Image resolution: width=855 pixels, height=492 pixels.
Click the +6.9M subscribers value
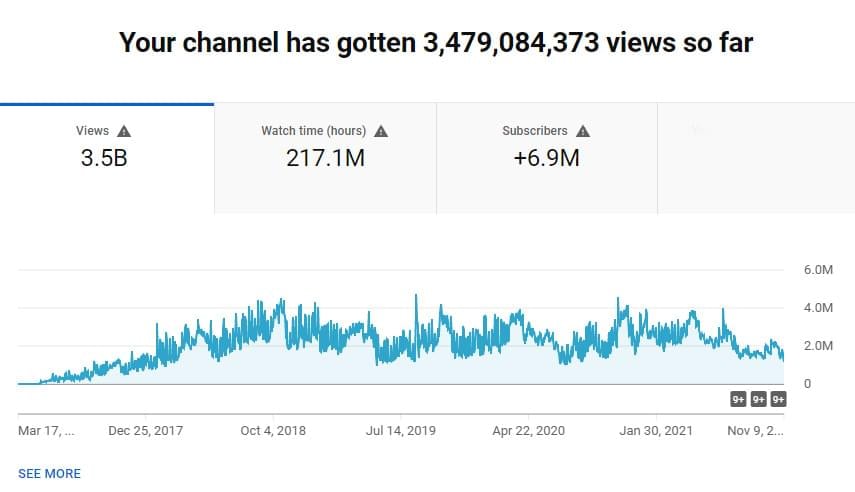(546, 158)
